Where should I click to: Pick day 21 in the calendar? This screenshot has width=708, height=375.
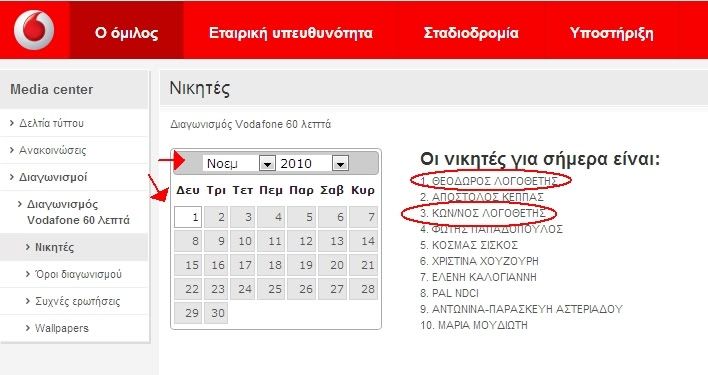coord(363,265)
